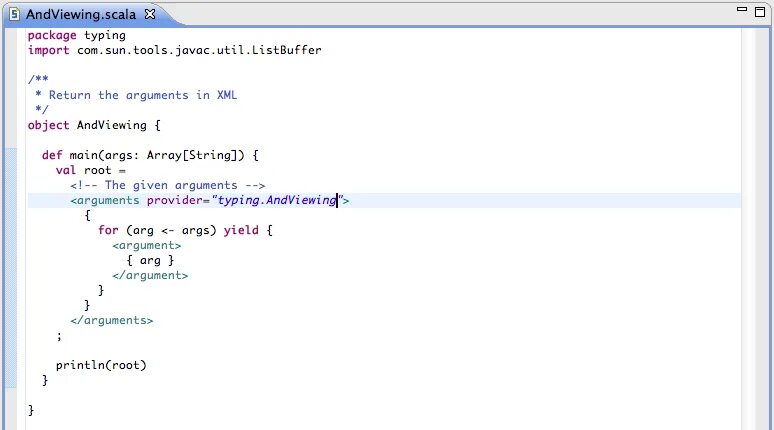Screen dimensions: 774x430
Task: Click the 'def main' method signature
Action: (x=150, y=155)
